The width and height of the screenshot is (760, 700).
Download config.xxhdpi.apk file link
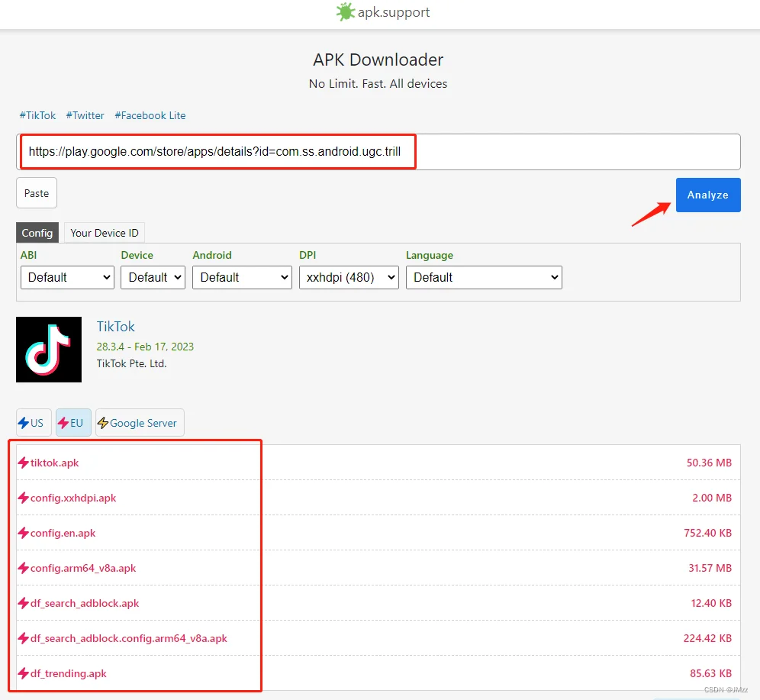pyautogui.click(x=73, y=498)
